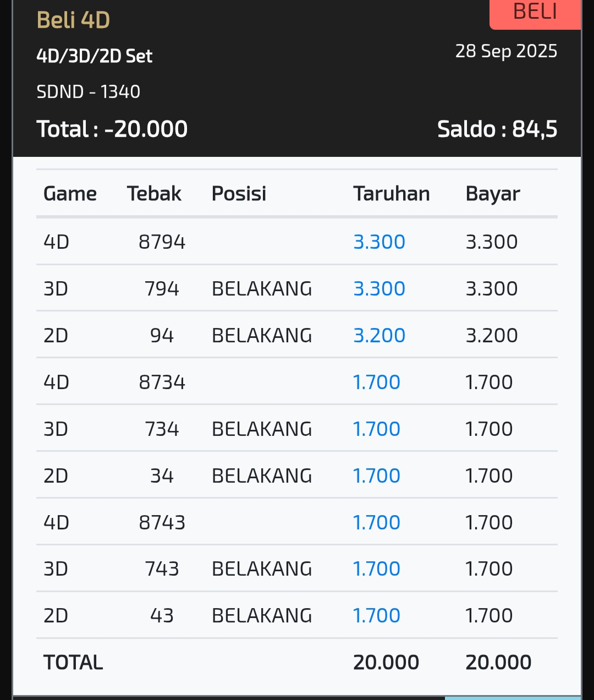Click the blue 1.700 for 743
This screenshot has width=594, height=700.
[x=377, y=568]
